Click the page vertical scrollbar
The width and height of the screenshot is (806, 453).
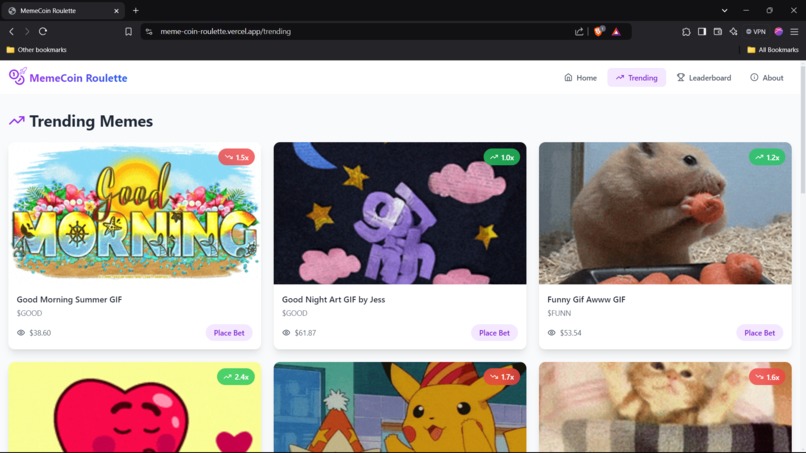coord(803,129)
